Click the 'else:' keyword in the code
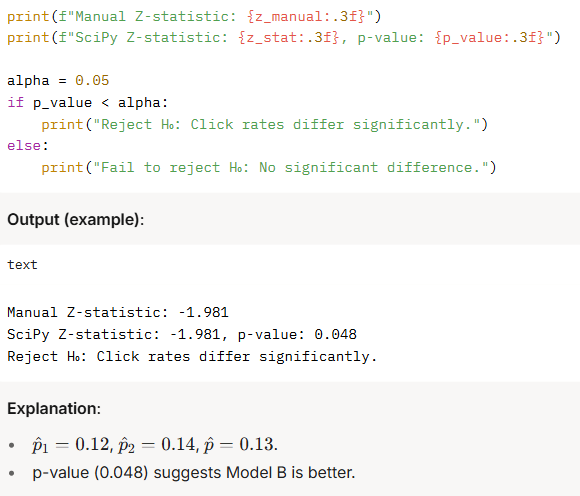 click(28, 145)
